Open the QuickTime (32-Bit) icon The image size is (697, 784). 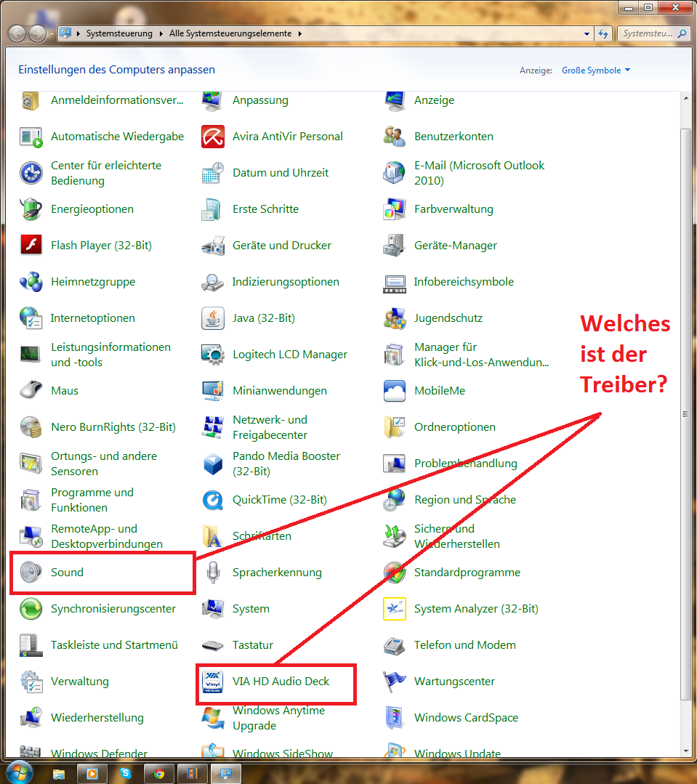click(x=212, y=499)
